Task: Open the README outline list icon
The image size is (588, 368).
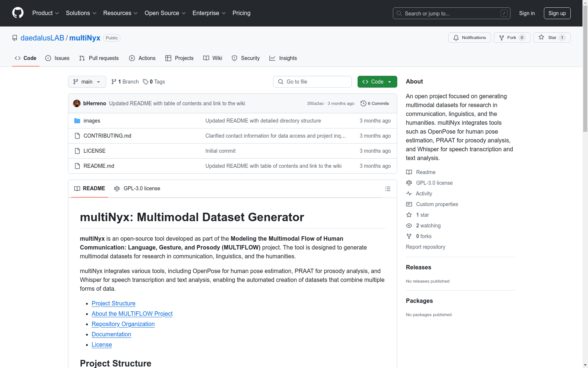Action: click(x=387, y=189)
